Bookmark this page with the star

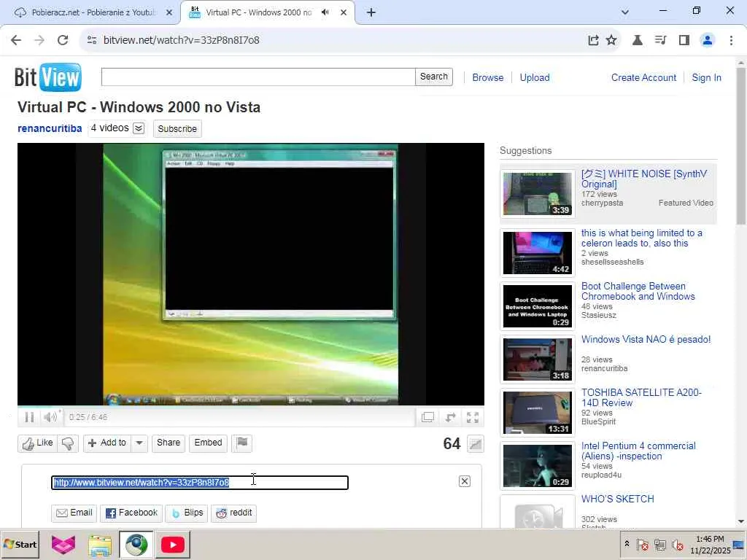tap(611, 40)
